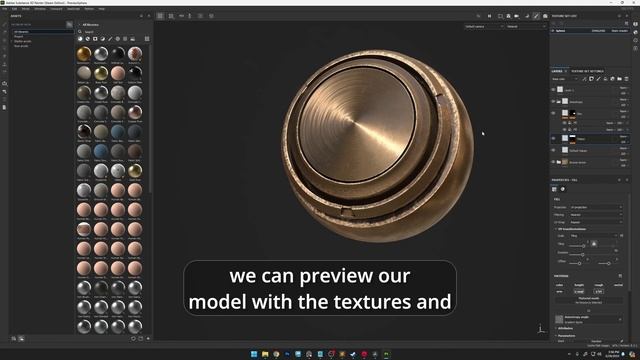Select Project in asset tree

click(x=19, y=36)
